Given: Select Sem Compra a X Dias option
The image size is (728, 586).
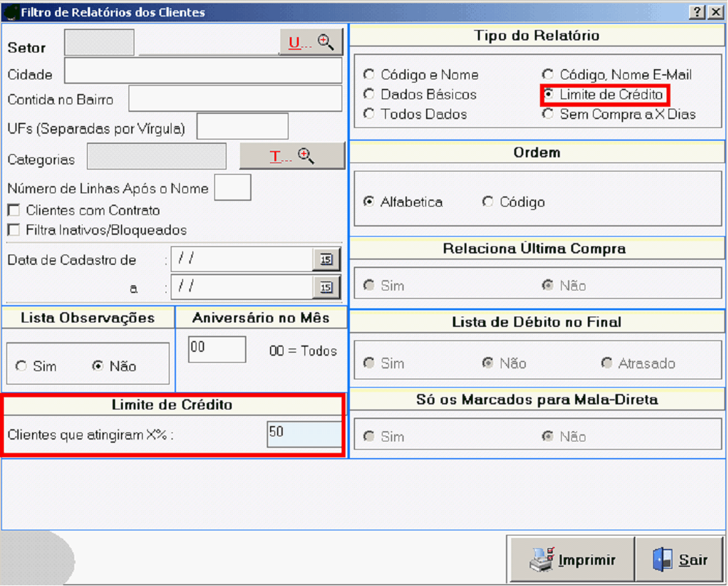Looking at the screenshot, I should point(548,115).
